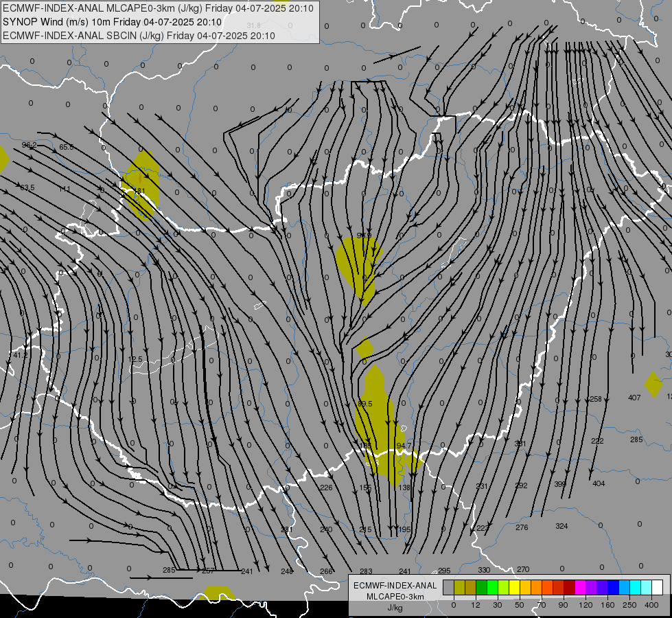Click the small olive diamond under the central blob
The image size is (672, 618).
[x=364, y=348]
